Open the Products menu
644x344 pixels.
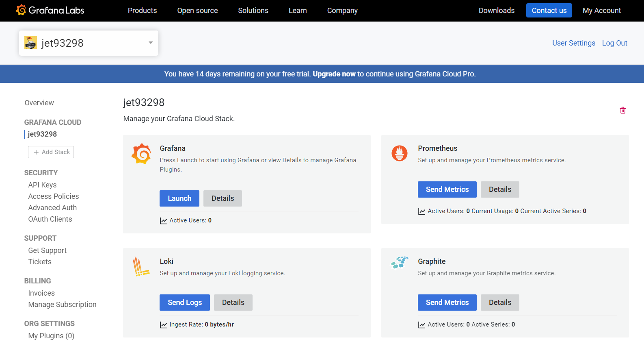click(142, 11)
